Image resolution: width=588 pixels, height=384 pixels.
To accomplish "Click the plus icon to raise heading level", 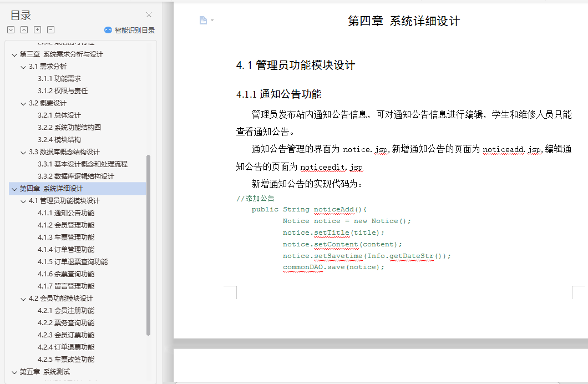I will 38,29.
